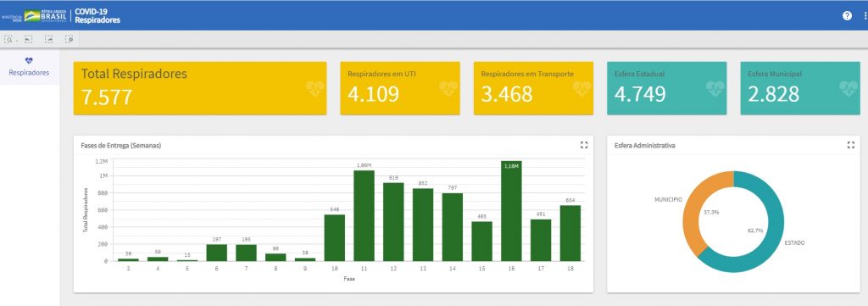
Task: Select the bar for phase 7
Action: click(246, 253)
